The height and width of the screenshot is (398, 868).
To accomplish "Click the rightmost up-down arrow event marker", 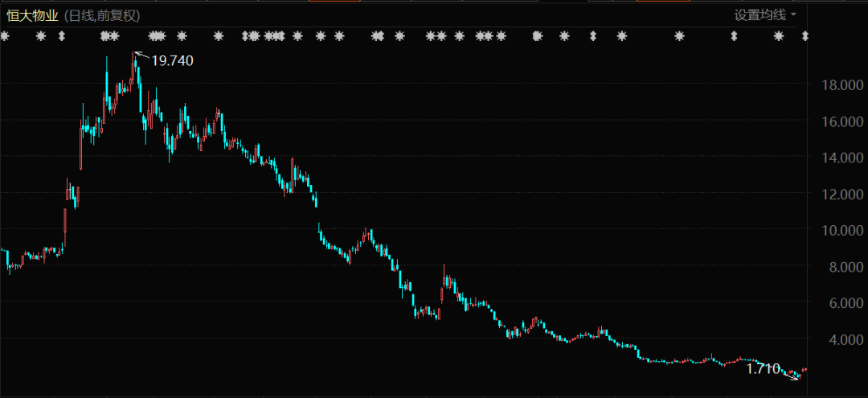I will pos(806,36).
